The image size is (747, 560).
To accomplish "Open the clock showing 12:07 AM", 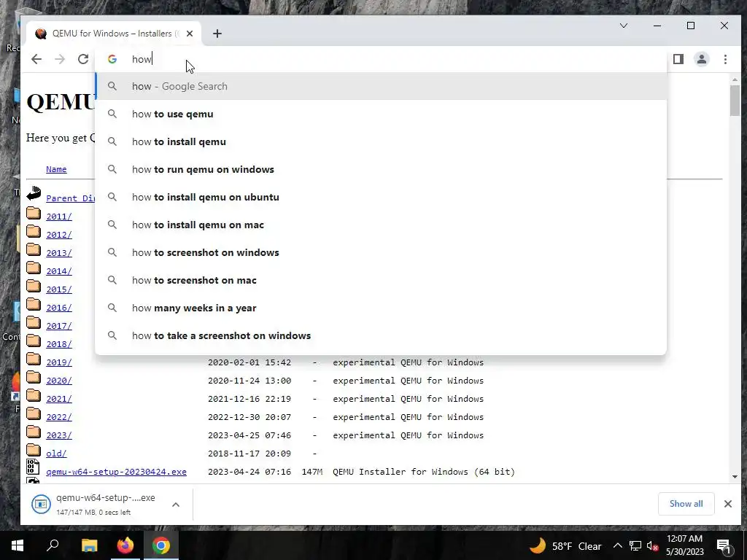I will (x=684, y=545).
